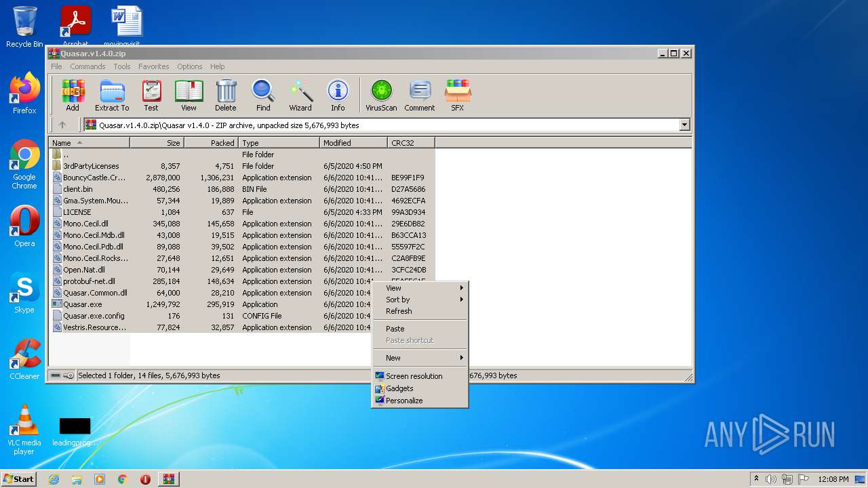
Task: Open the Options menu
Action: click(190, 66)
